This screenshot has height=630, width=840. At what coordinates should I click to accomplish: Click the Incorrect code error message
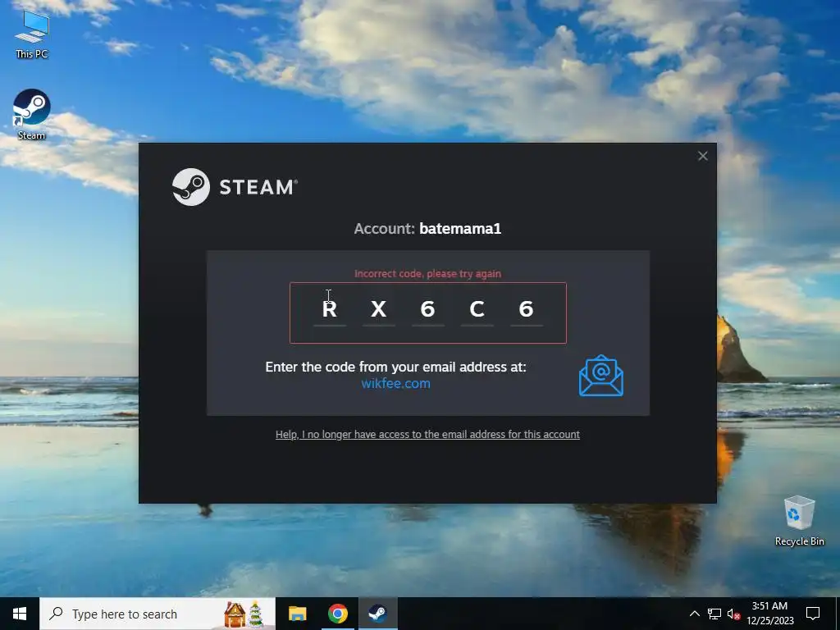(427, 274)
